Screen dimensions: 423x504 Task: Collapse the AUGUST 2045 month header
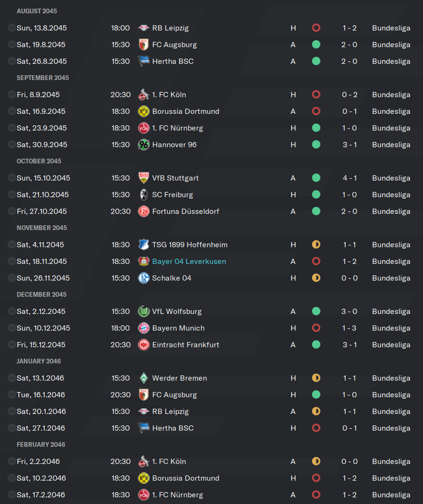pos(37,11)
